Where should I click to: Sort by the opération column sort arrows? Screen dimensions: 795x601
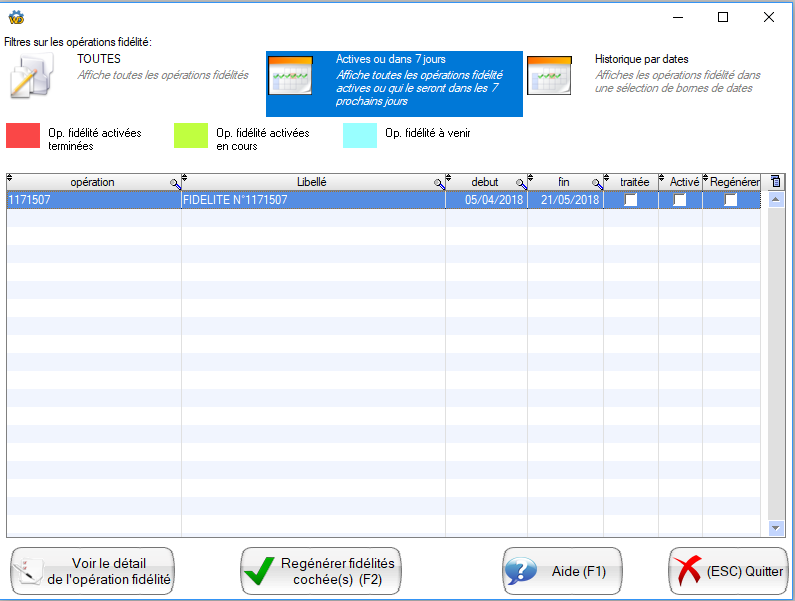coord(11,178)
